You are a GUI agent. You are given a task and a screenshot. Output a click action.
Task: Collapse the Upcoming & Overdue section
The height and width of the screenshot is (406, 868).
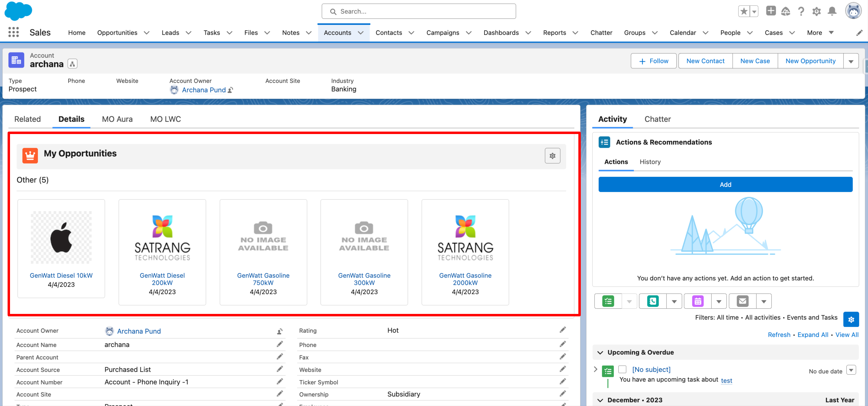click(600, 353)
